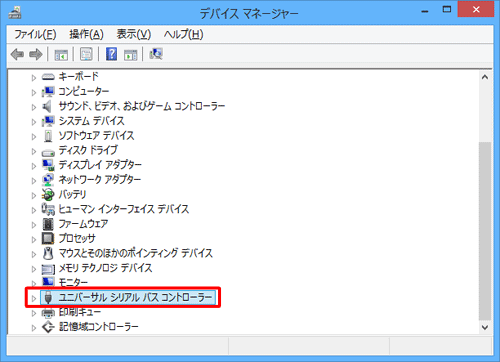500x362 pixels.
Task: Click the ディスプレイ アダプター icon
Action: tap(48, 165)
